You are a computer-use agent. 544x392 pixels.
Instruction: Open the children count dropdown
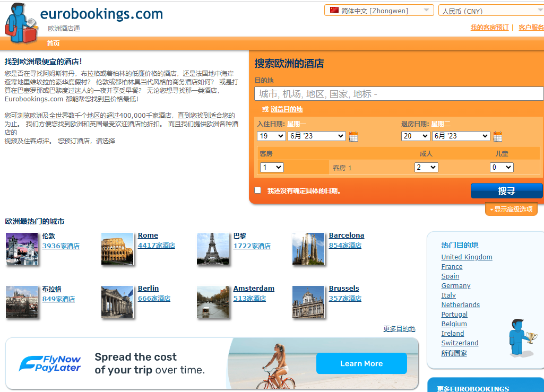[x=501, y=167]
